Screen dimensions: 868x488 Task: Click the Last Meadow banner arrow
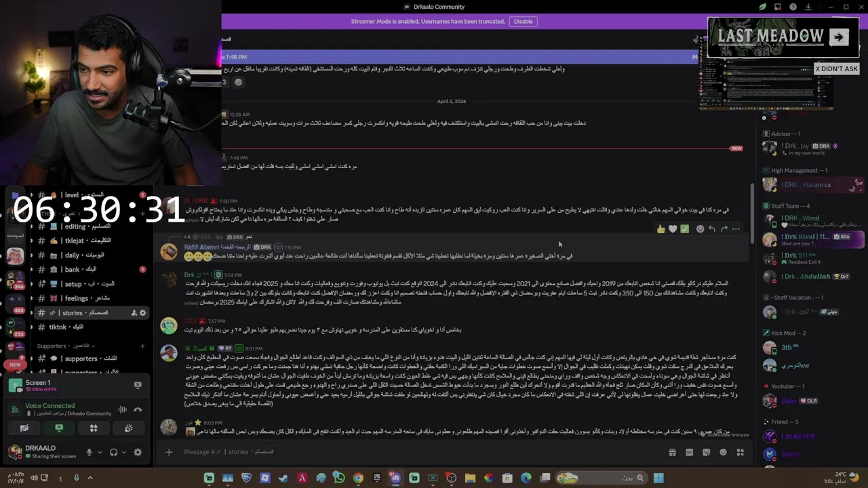pyautogui.click(x=839, y=37)
